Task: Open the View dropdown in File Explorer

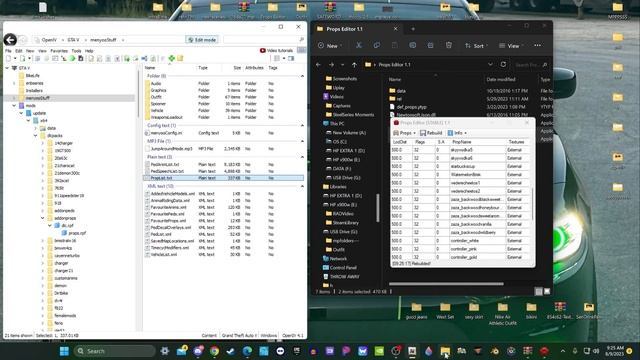Action: coord(511,46)
